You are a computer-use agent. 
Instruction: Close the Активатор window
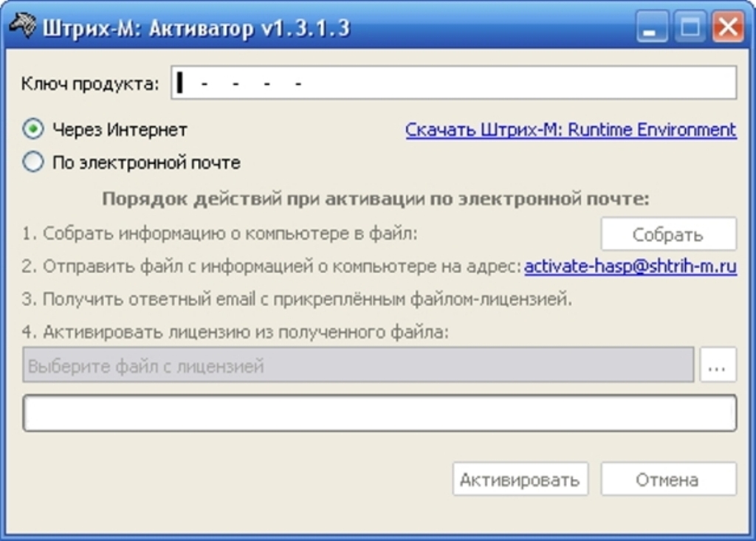(727, 29)
